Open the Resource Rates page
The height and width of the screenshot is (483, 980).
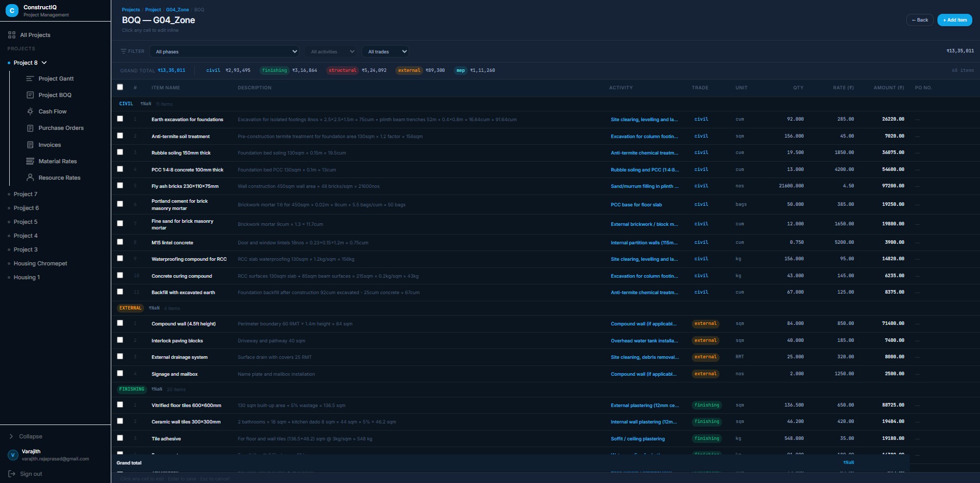[x=59, y=178]
